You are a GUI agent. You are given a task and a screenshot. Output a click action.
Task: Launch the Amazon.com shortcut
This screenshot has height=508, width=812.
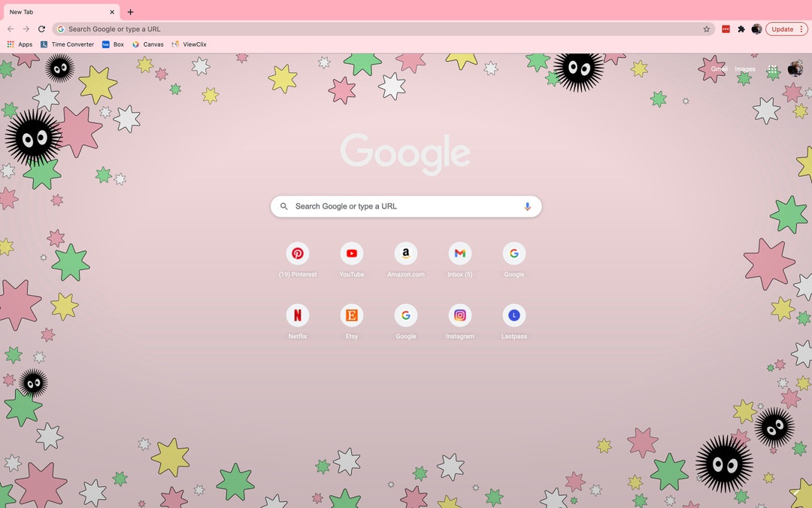(406, 254)
